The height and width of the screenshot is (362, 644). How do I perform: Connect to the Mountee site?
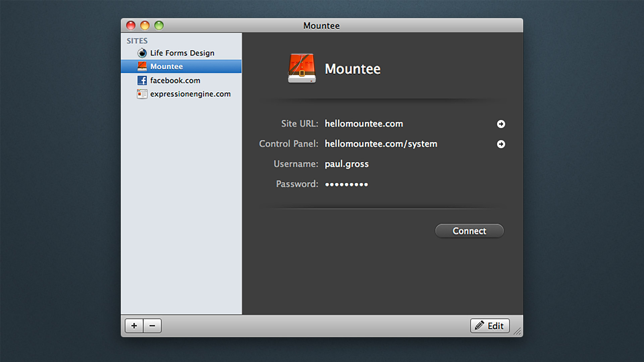pyautogui.click(x=469, y=231)
